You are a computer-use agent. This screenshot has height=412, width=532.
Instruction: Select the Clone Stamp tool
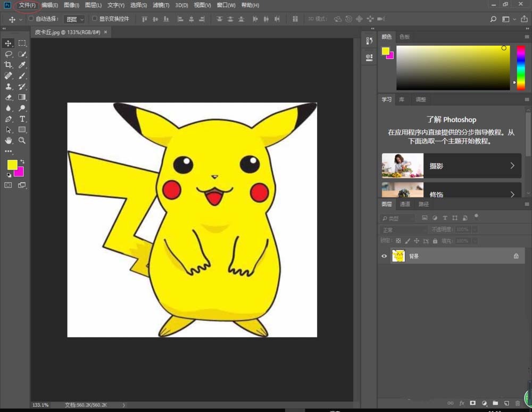[x=9, y=87]
